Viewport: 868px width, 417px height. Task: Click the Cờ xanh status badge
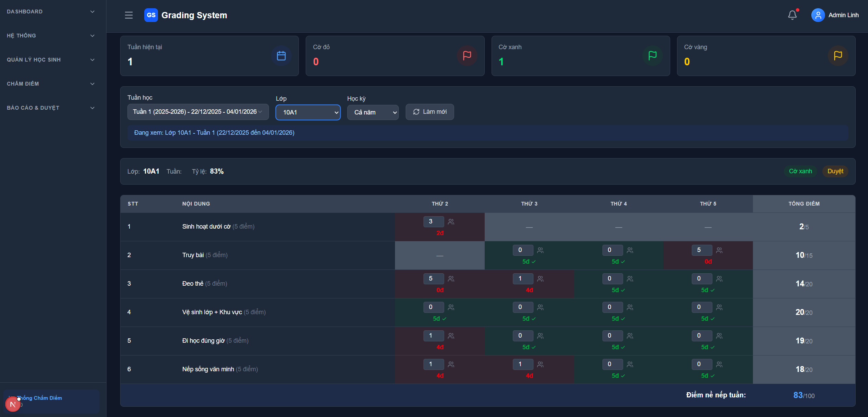[x=800, y=171]
